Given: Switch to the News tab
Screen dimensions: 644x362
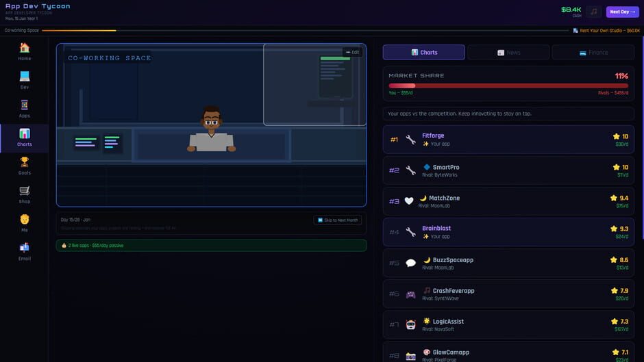Looking at the screenshot, I should click(508, 53).
